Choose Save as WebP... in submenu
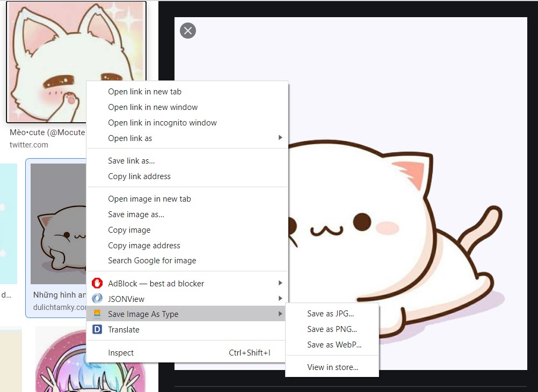 332,345
